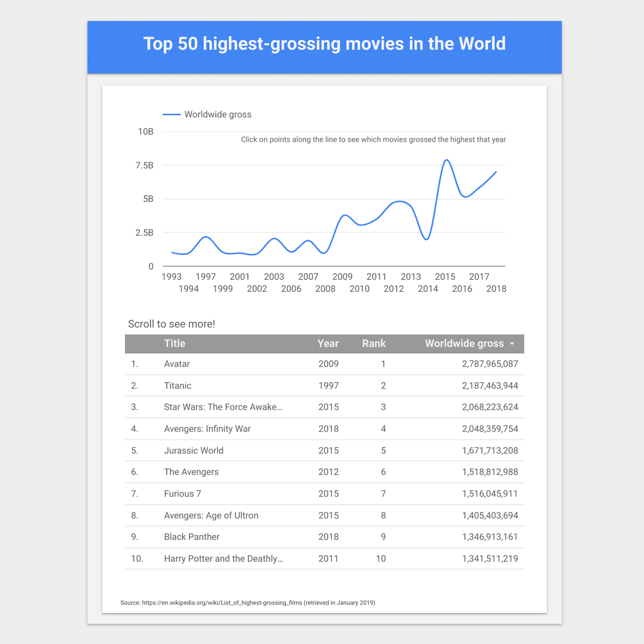Click the 7.5B y-axis label
The image size is (644, 644).
[144, 165]
